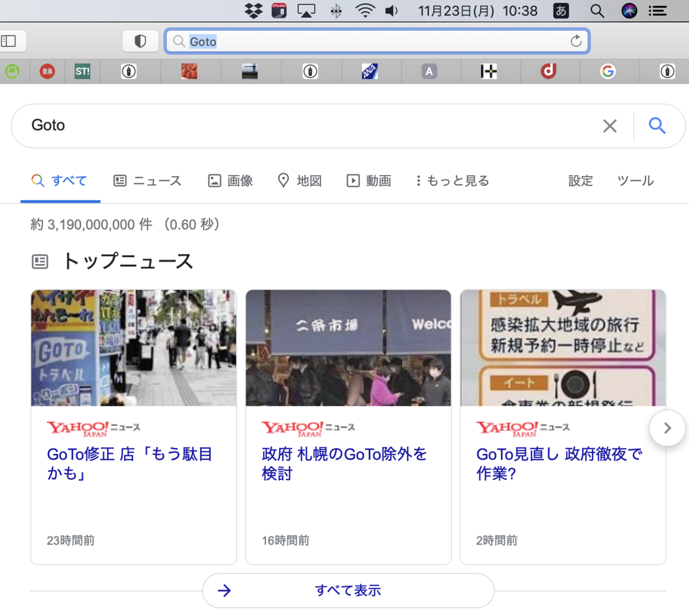Switch to the tab with red tomato image
Screen dimensions: 689x616
click(189, 71)
